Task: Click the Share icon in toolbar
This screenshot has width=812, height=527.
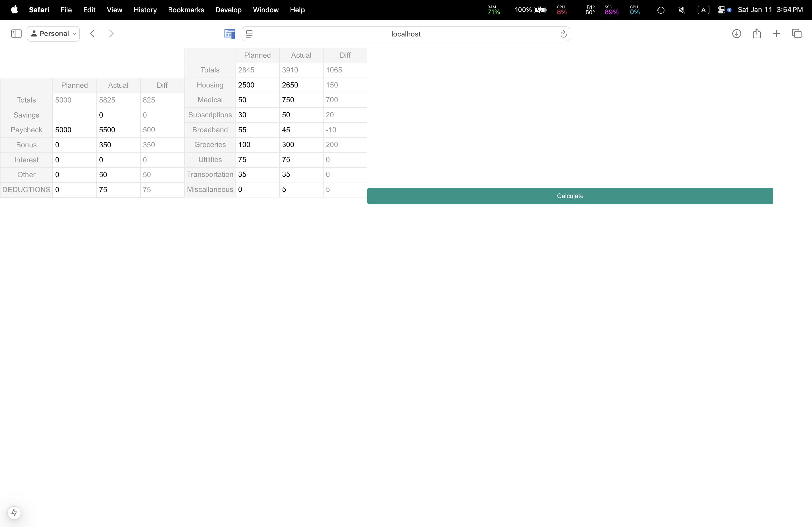Action: click(x=756, y=33)
